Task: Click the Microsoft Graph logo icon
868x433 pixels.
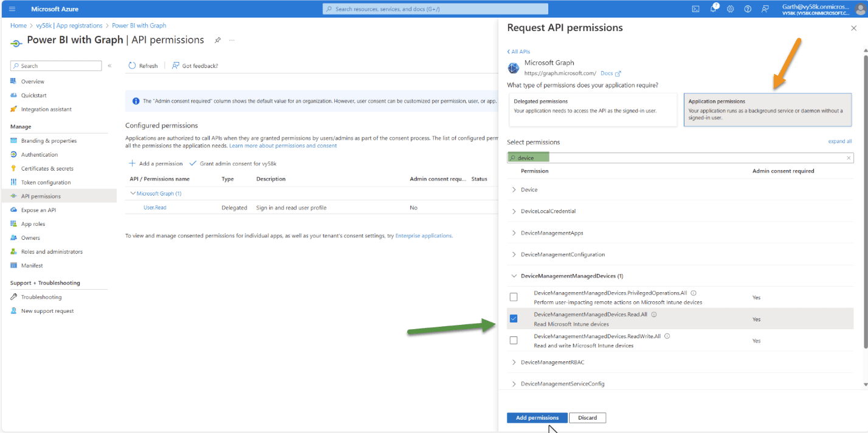Action: pos(514,67)
